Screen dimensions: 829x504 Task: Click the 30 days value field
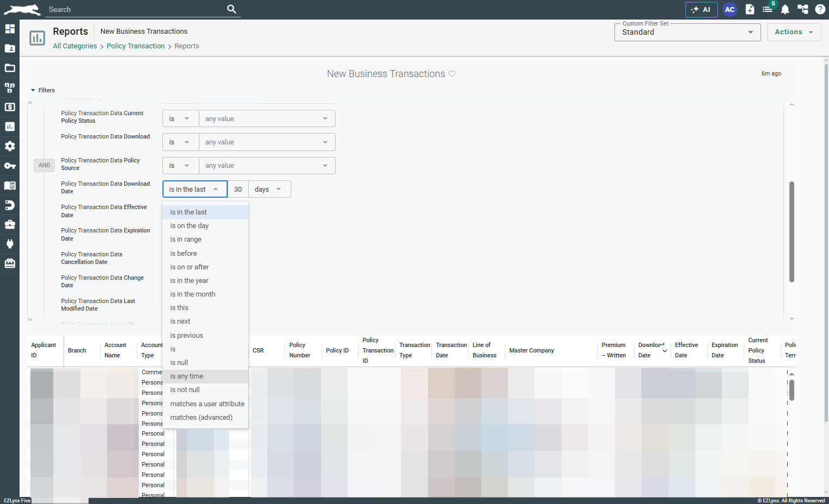238,189
